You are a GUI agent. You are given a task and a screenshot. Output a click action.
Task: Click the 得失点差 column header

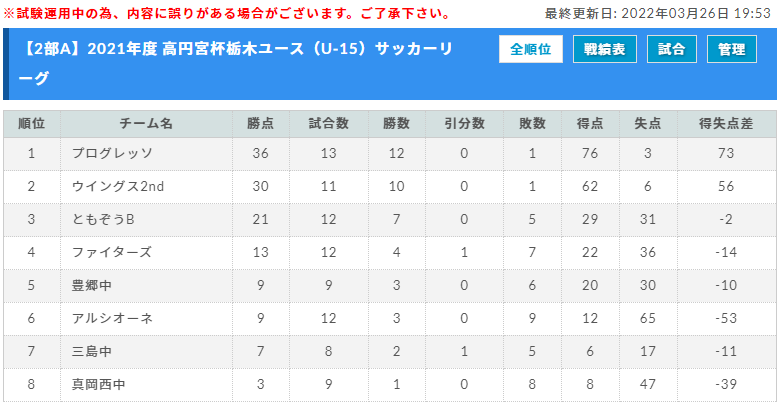tap(726, 124)
